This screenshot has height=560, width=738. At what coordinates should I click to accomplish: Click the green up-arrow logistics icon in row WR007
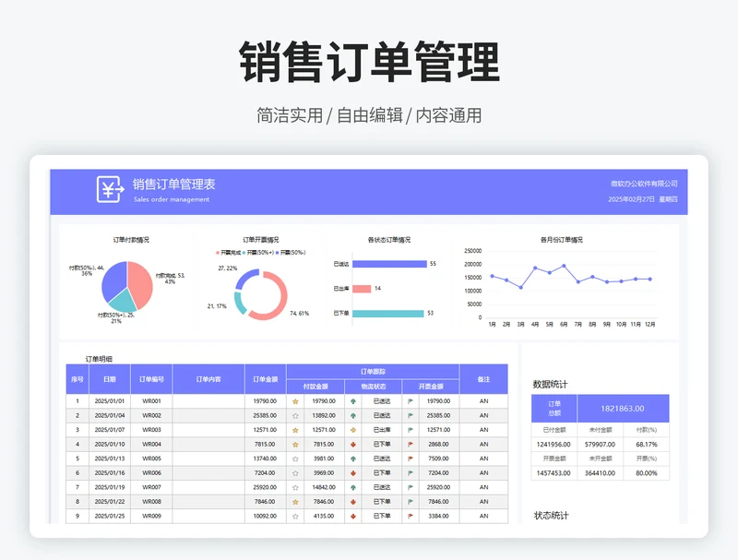[353, 487]
